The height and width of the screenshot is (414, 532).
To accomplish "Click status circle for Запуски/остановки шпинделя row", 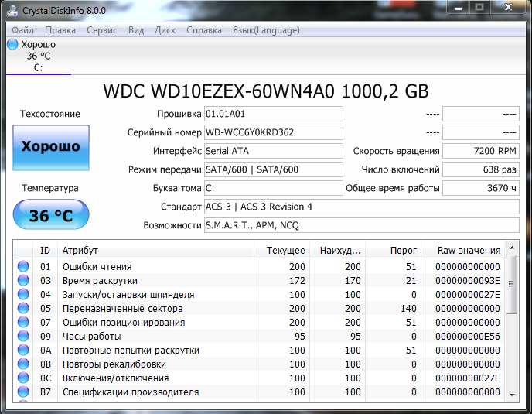I will 23,294.
